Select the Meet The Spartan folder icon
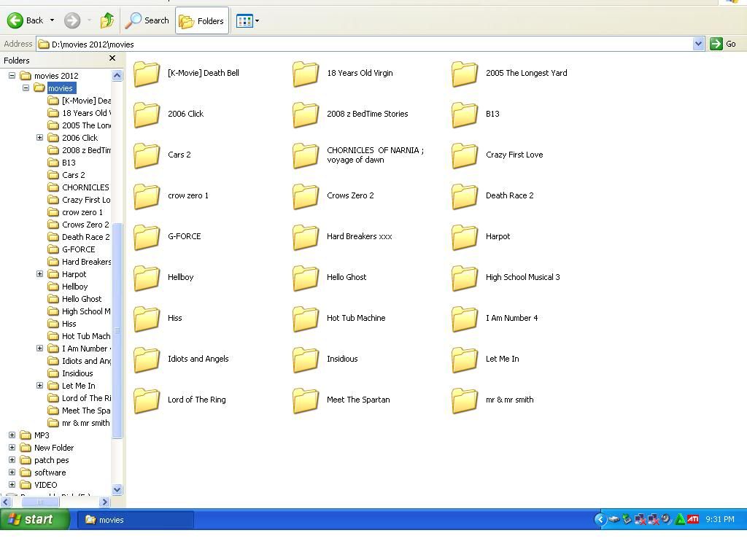747x560 pixels. coord(306,402)
